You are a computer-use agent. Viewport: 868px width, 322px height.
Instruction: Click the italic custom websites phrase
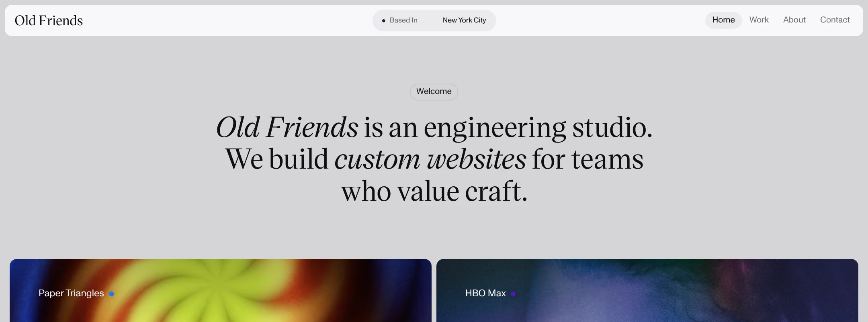click(x=430, y=159)
